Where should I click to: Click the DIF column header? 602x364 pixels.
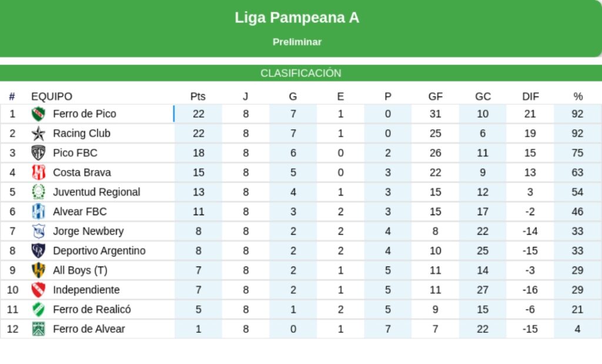pos(530,96)
